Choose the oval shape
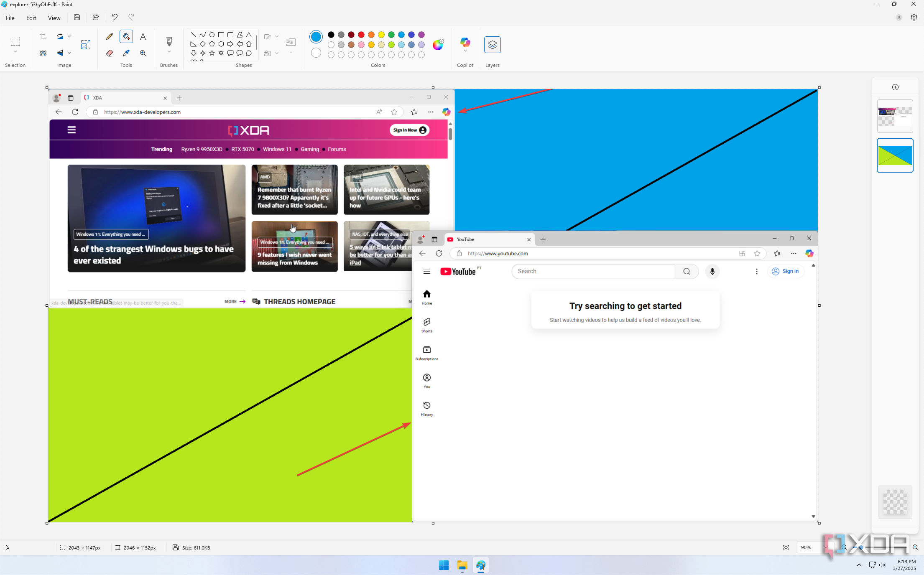Image resolution: width=924 pixels, height=575 pixels. [212, 35]
